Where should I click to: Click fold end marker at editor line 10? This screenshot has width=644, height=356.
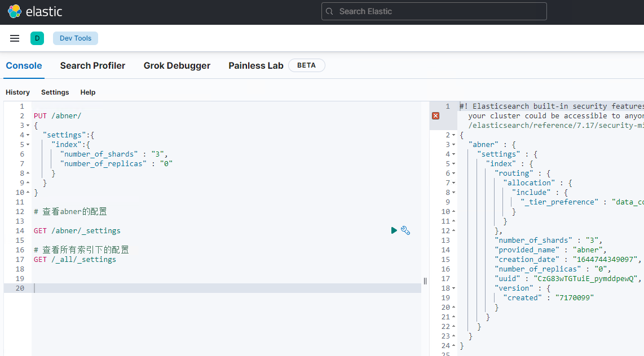click(x=28, y=192)
